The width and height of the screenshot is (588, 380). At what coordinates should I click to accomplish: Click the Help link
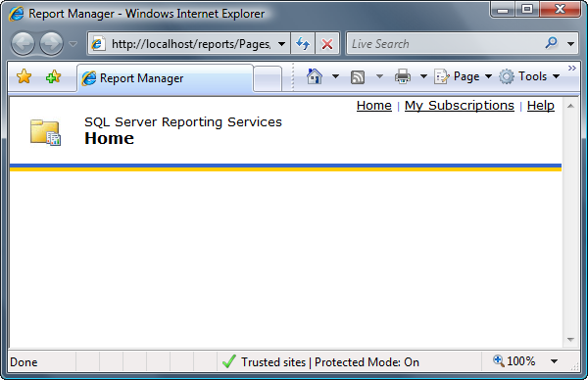(541, 106)
